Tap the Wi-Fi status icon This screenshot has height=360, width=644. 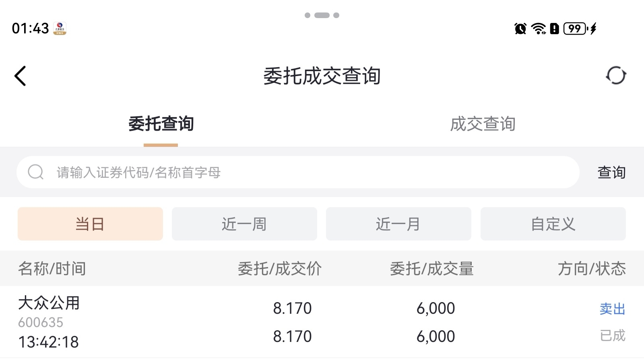click(x=538, y=29)
